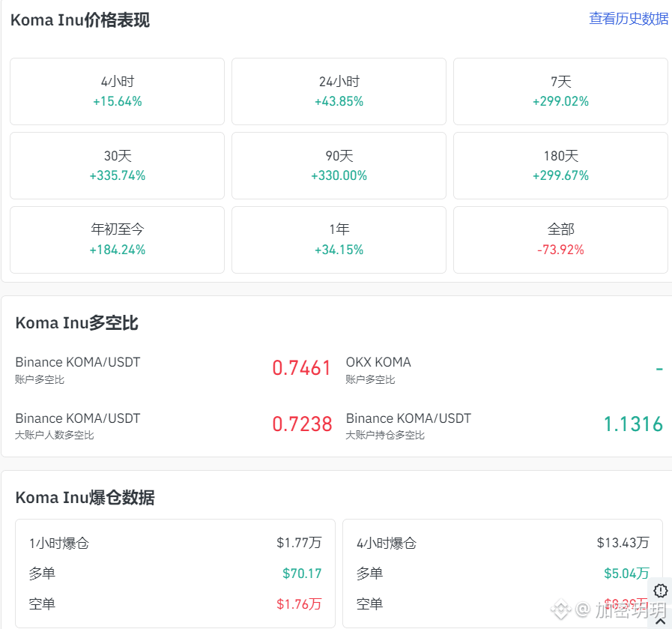Click the 1.1316 position ratio value
The height and width of the screenshot is (629, 672).
(x=634, y=424)
